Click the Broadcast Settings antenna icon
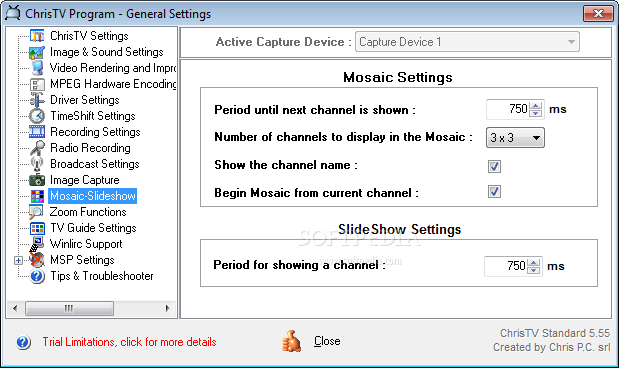Screen dimensions: 619x368 [37, 164]
